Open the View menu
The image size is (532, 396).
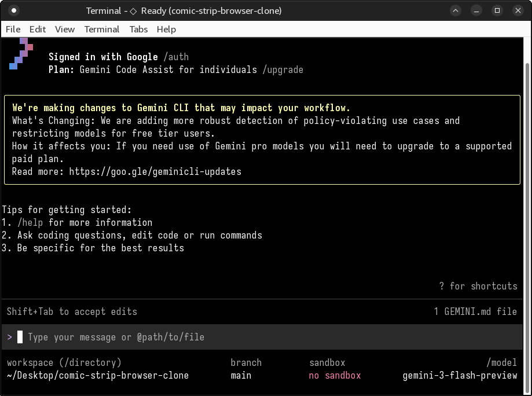click(x=65, y=29)
